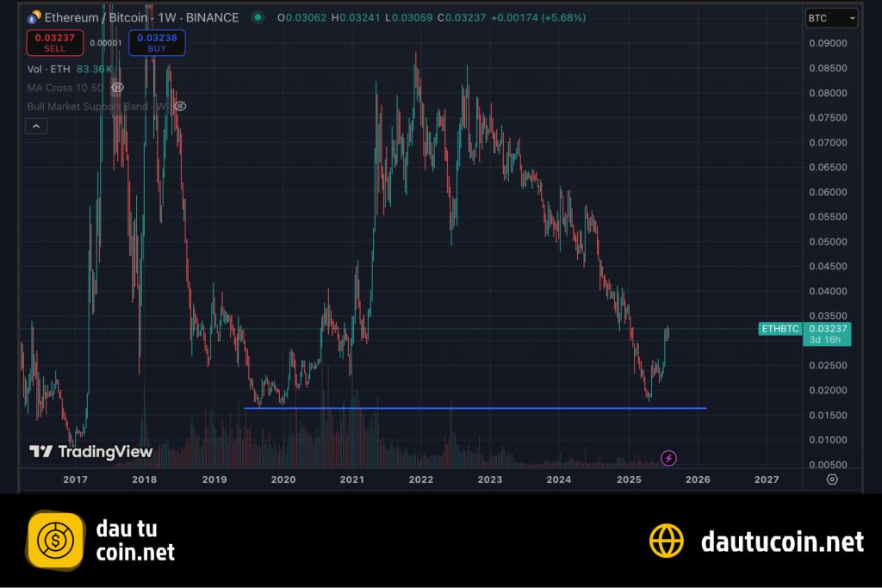The width and height of the screenshot is (882, 588).
Task: Click the 0.05000 price axis label
Action: (828, 242)
